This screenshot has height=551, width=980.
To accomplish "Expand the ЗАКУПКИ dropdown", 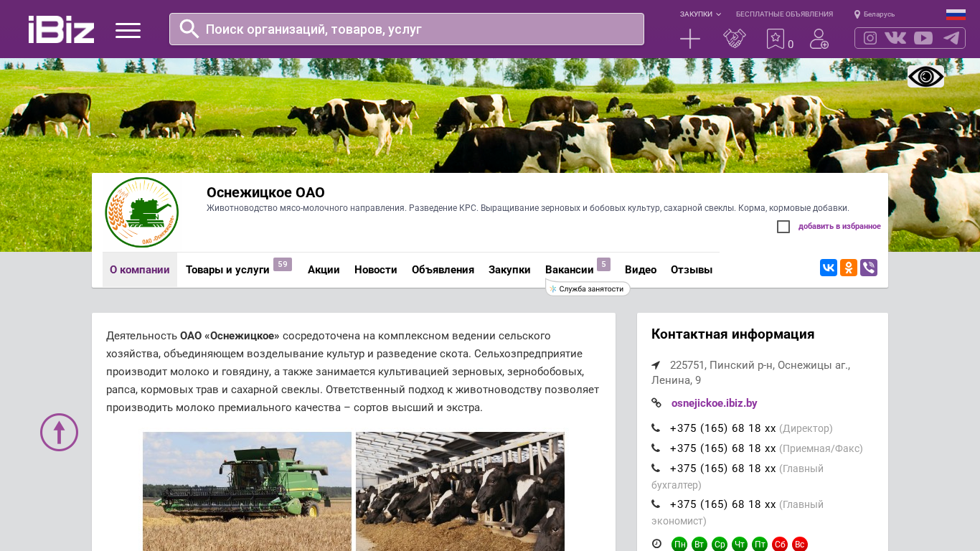I will [x=700, y=14].
